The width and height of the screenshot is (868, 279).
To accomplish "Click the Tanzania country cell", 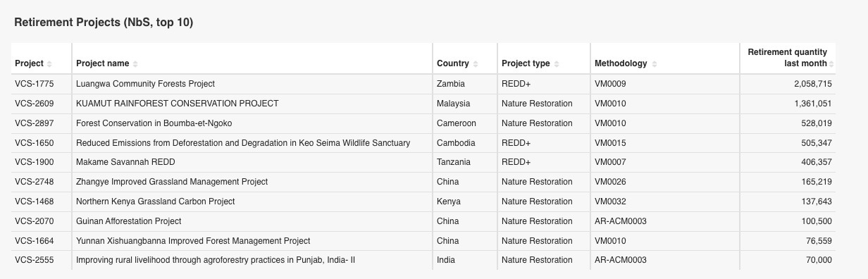I will pyautogui.click(x=454, y=162).
